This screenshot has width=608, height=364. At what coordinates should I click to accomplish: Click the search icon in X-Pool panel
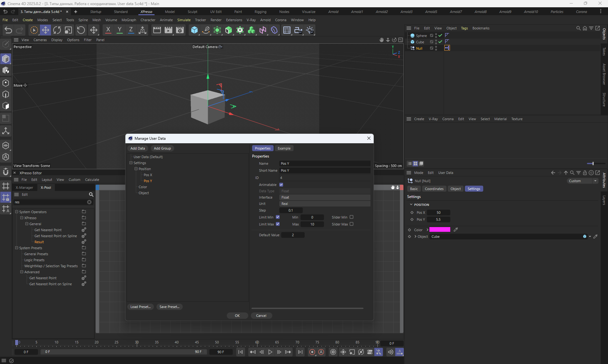91,194
